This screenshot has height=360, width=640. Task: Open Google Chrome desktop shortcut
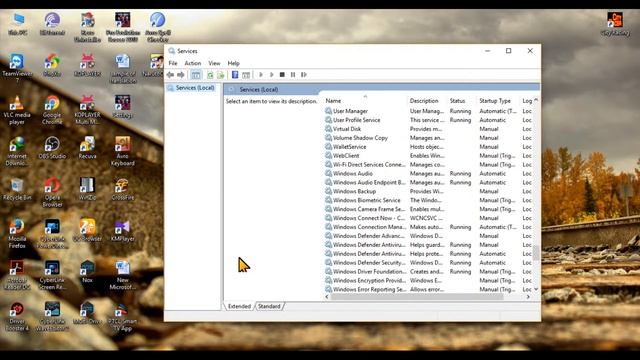point(52,110)
